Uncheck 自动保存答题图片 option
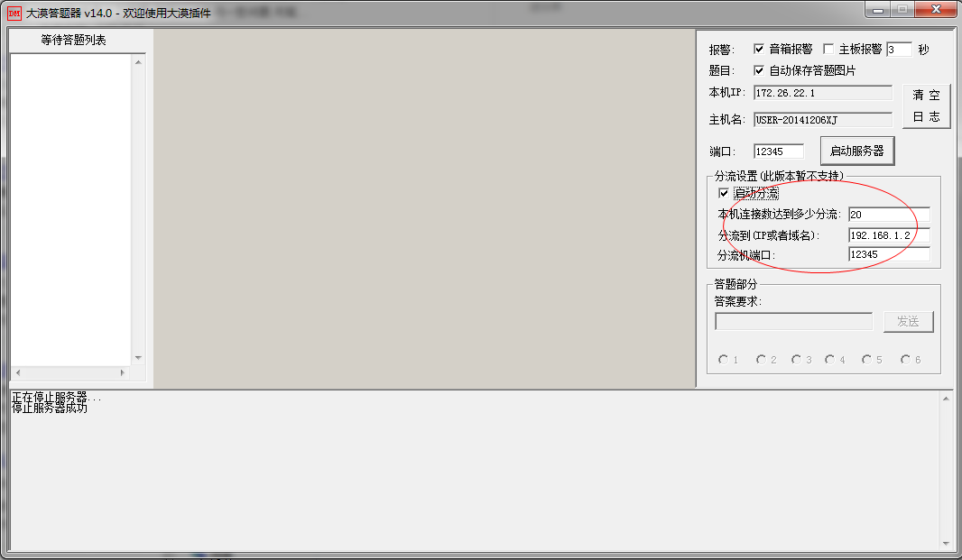The width and height of the screenshot is (962, 560). tap(759, 72)
